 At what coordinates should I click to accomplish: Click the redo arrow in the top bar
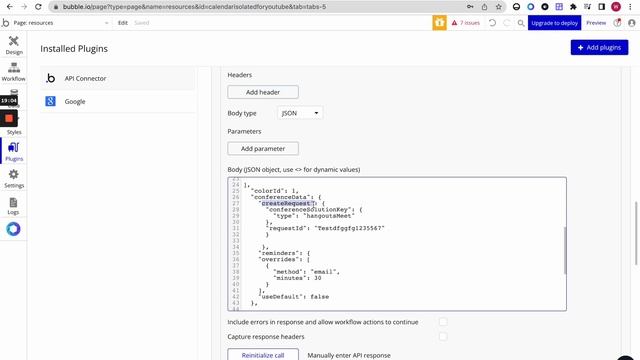tap(507, 23)
